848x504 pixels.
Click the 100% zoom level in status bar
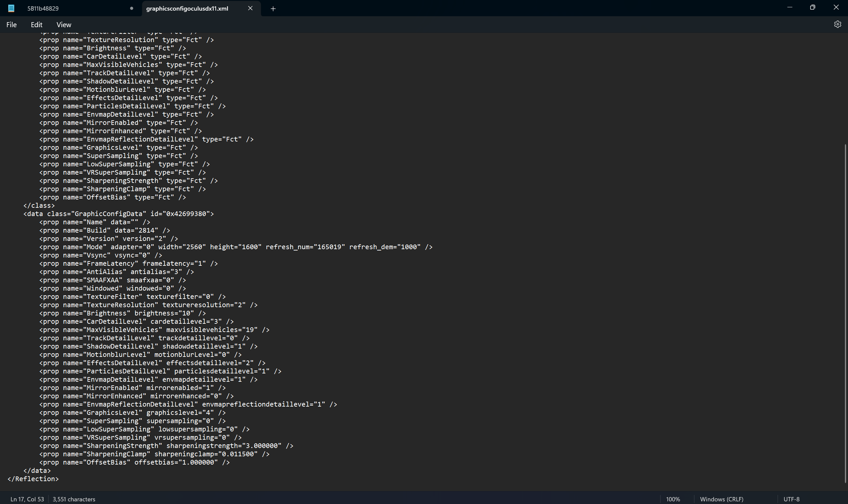(673, 499)
